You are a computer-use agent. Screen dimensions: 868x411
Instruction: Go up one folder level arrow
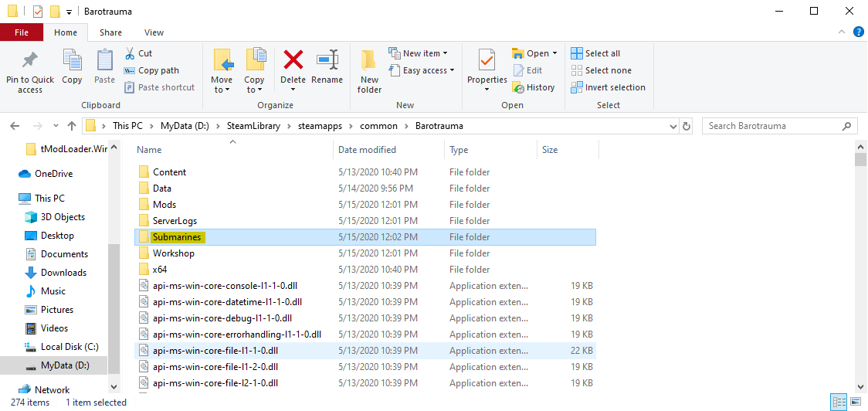[72, 126]
